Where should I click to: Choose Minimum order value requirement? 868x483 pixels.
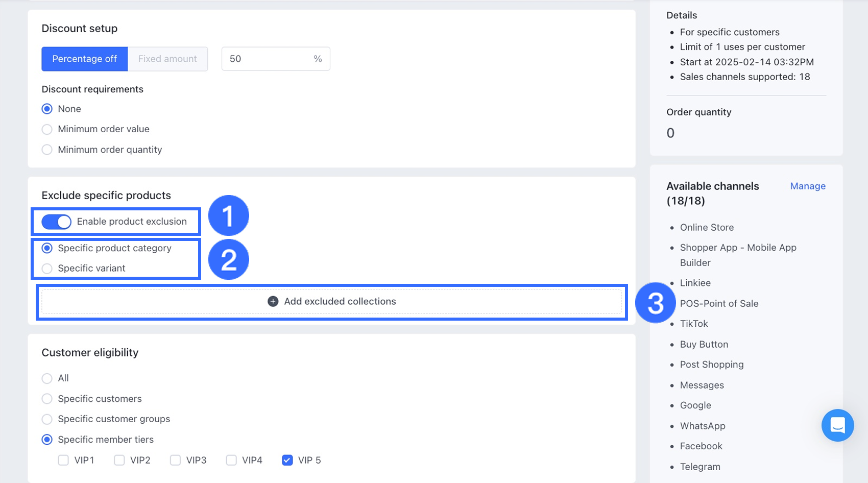pos(47,129)
